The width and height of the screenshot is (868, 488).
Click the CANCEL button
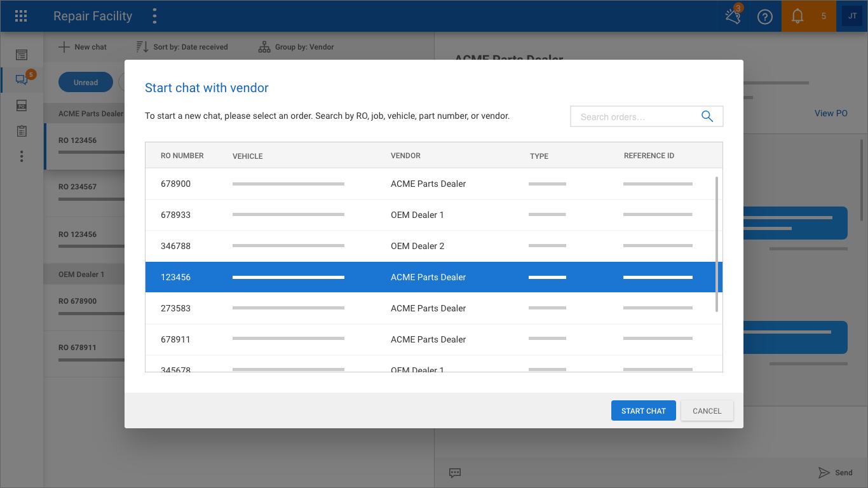707,410
